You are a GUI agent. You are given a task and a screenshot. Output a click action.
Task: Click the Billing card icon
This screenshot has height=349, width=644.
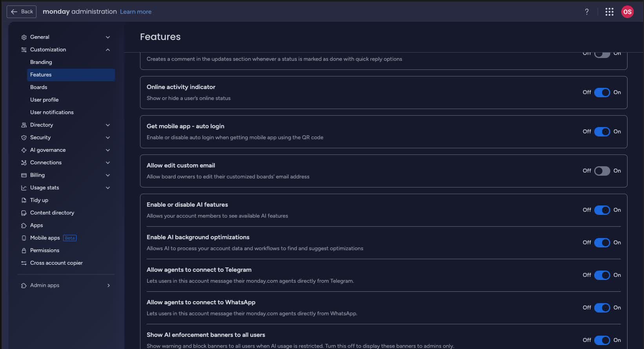[x=24, y=175]
